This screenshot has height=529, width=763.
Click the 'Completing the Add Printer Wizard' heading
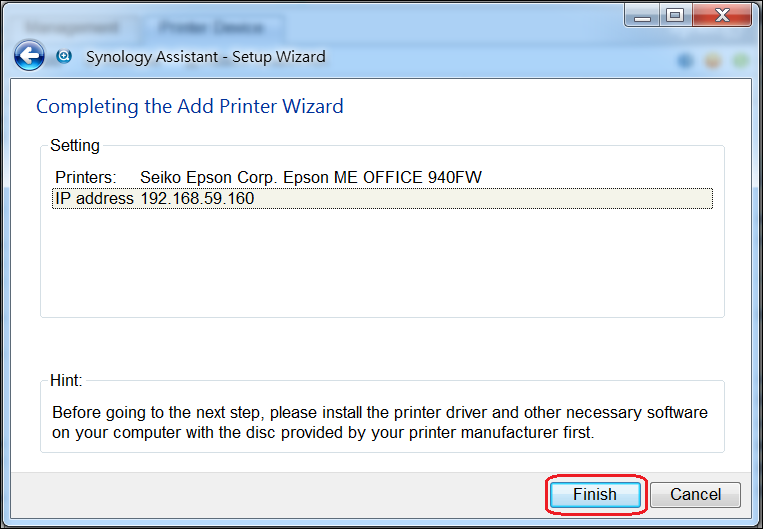tap(190, 106)
